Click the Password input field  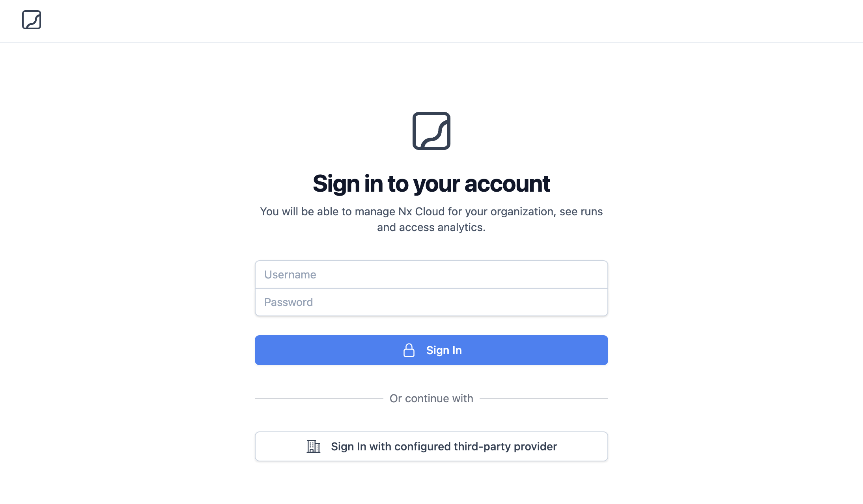431,302
